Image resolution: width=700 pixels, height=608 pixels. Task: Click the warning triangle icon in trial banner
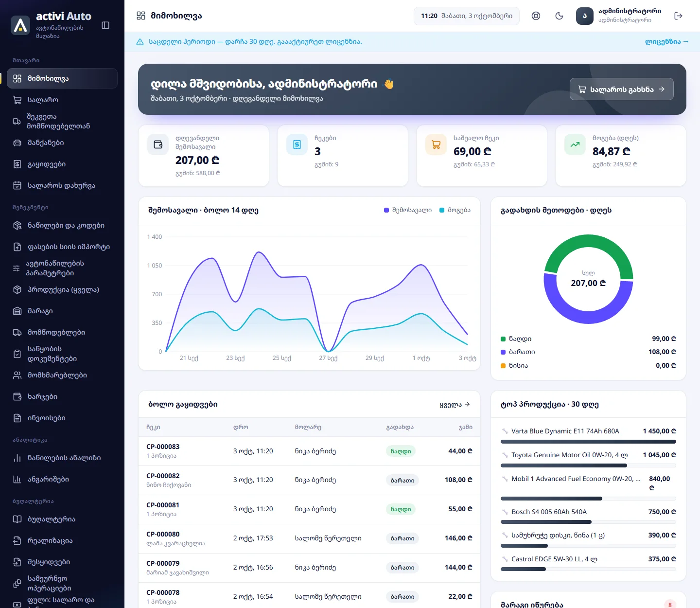click(x=140, y=42)
